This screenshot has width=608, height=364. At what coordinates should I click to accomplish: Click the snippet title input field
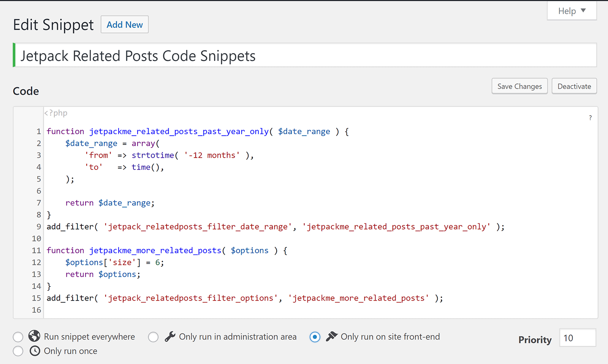(305, 55)
